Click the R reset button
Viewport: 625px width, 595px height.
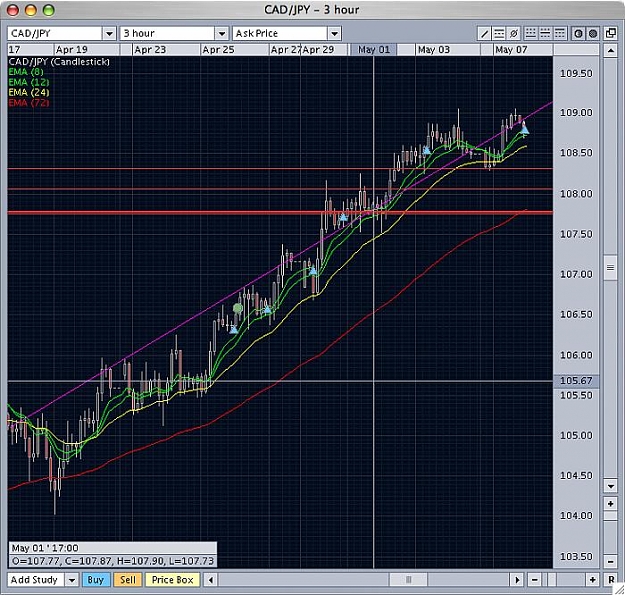[x=611, y=580]
